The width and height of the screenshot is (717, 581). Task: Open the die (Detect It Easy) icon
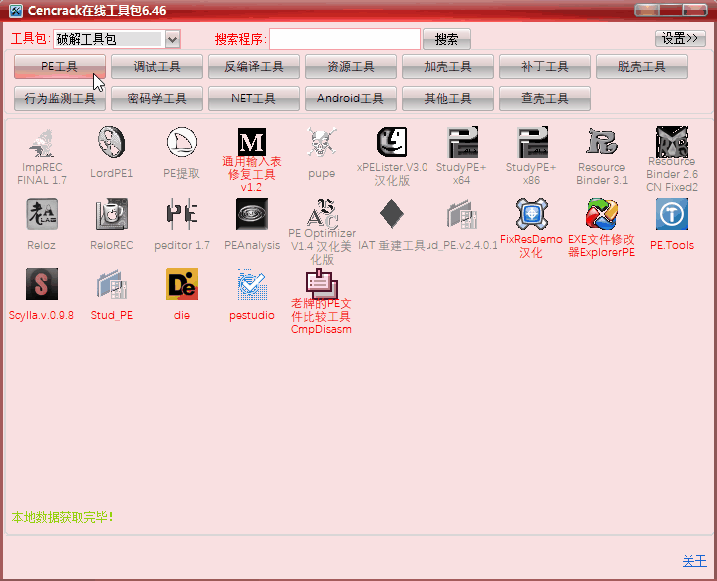pyautogui.click(x=182, y=284)
